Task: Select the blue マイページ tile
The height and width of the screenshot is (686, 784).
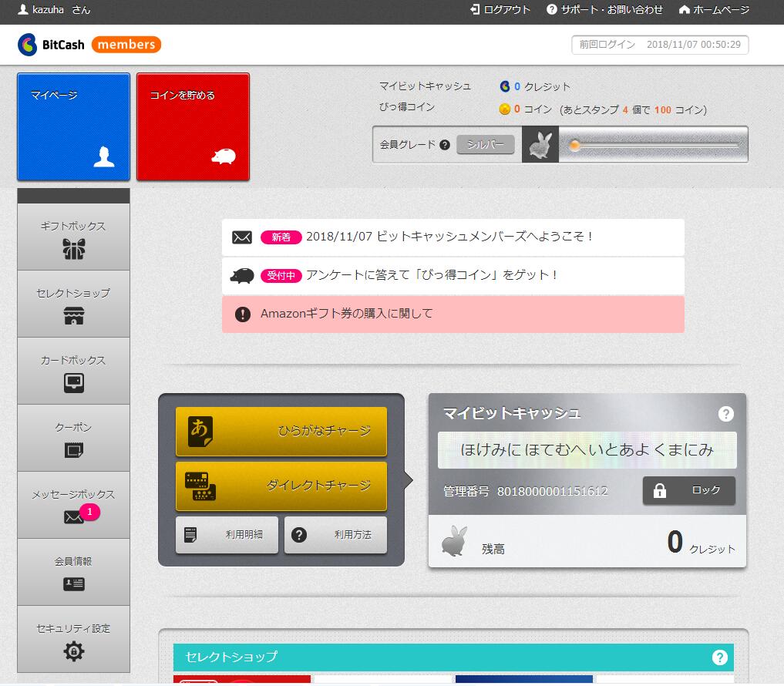Action: pos(74,127)
